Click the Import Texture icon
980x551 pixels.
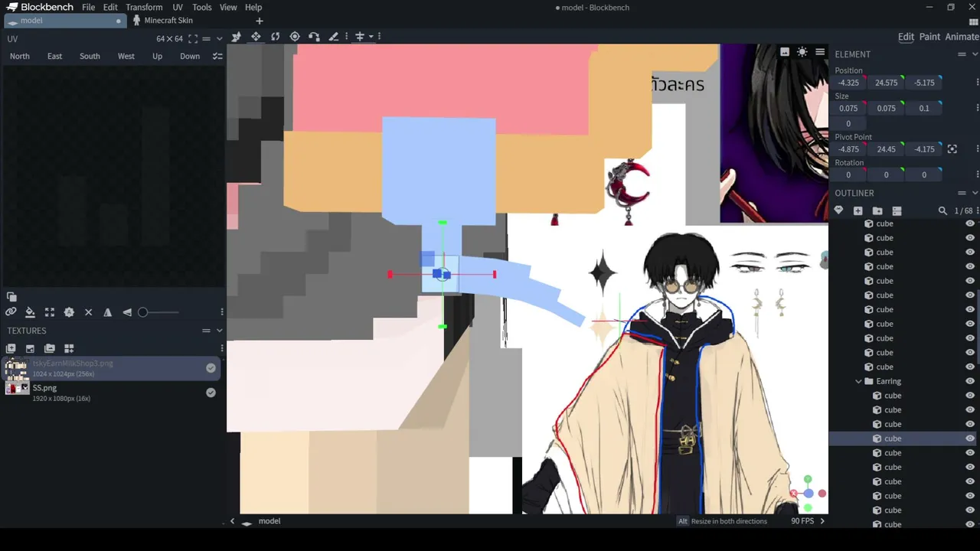[x=30, y=349]
